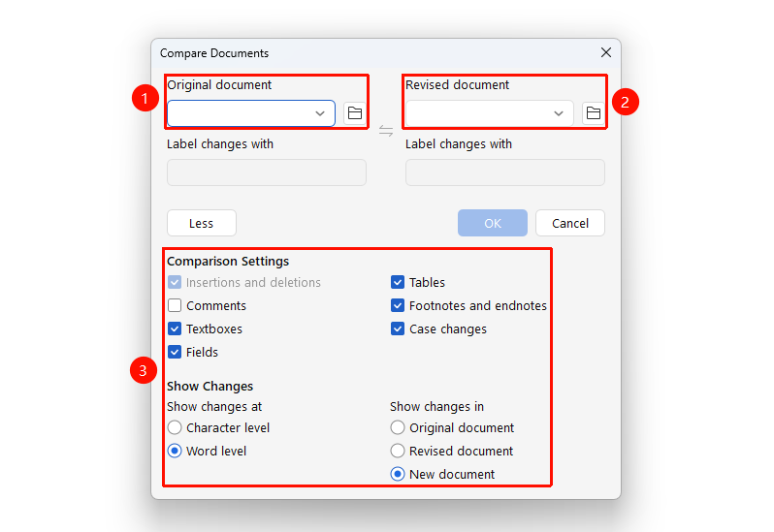Uncheck Case changes option
The height and width of the screenshot is (532, 774).
(398, 329)
